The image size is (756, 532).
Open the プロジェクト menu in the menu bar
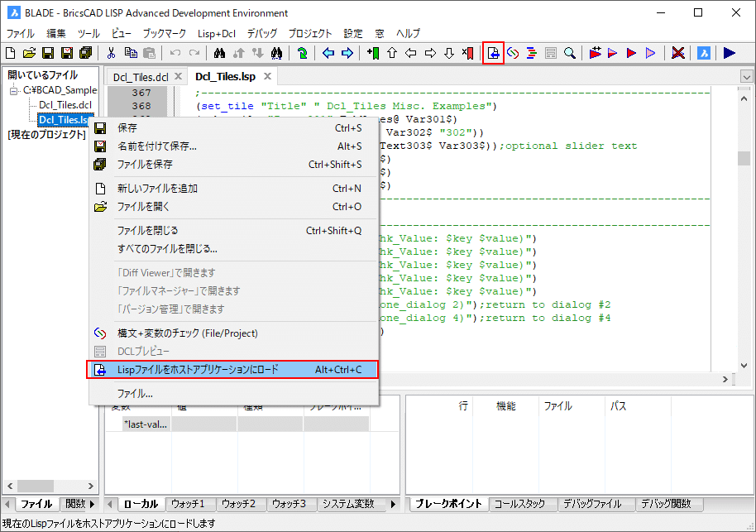click(310, 33)
